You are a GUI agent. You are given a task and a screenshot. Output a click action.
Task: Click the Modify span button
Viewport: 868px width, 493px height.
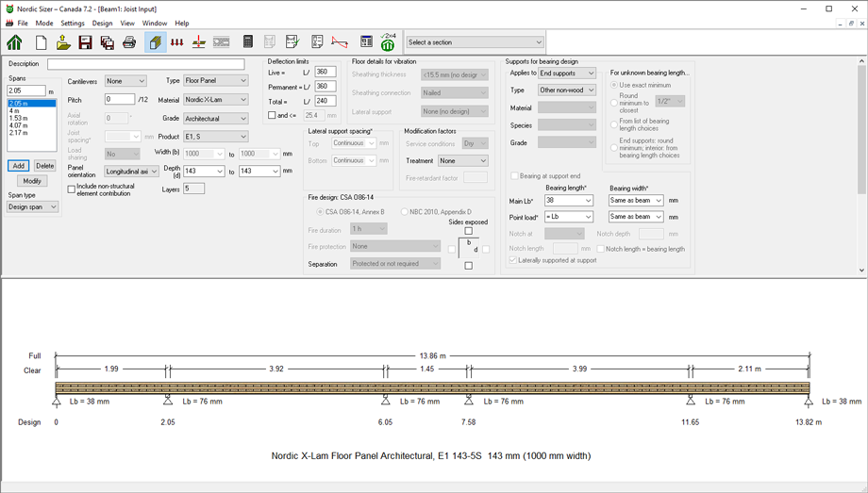pyautogui.click(x=32, y=181)
